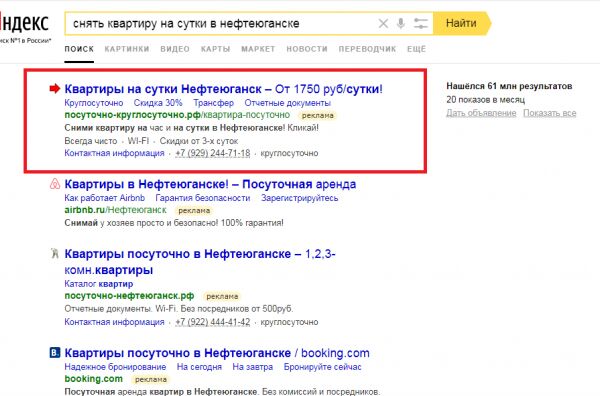Open Гарантия безопасности sitelink
The height and width of the screenshot is (396, 600).
click(203, 198)
